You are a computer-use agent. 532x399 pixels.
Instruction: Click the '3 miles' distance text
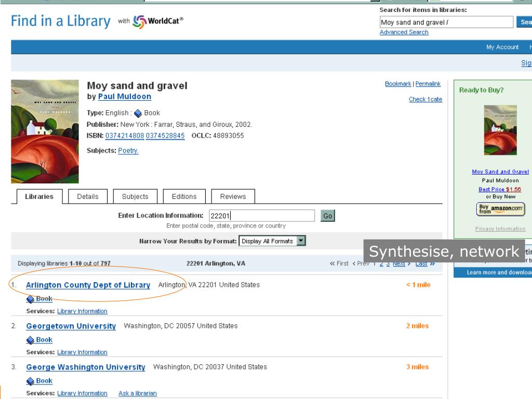(418, 367)
